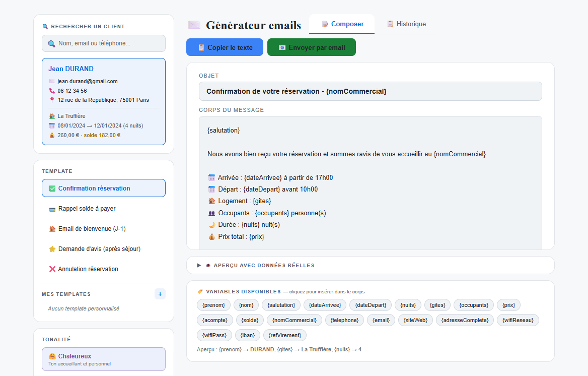
Task: Select the Confirmation réservation template
Action: [104, 188]
